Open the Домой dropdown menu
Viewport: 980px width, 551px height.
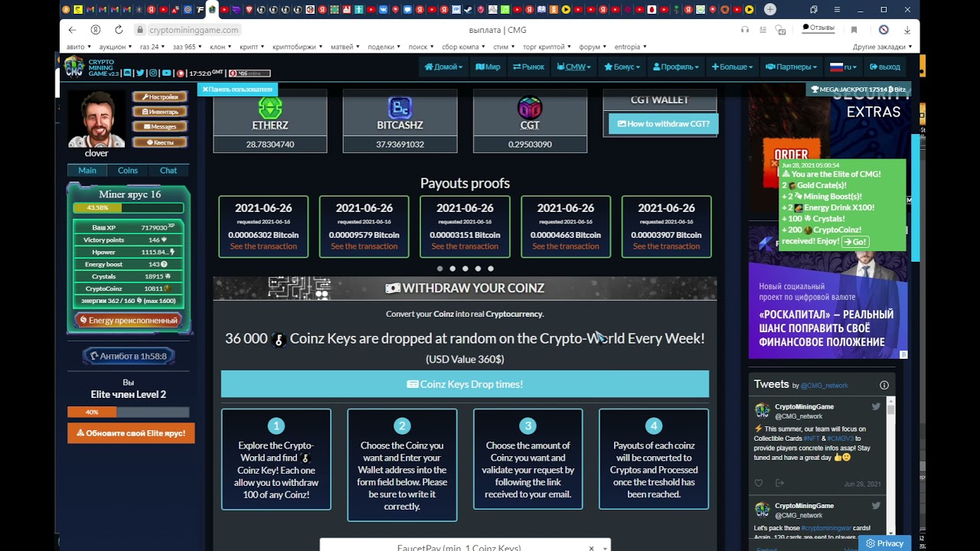click(x=443, y=67)
